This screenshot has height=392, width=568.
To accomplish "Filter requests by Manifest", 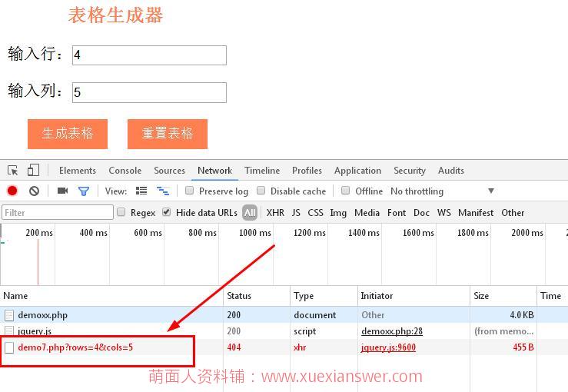I will pos(476,213).
